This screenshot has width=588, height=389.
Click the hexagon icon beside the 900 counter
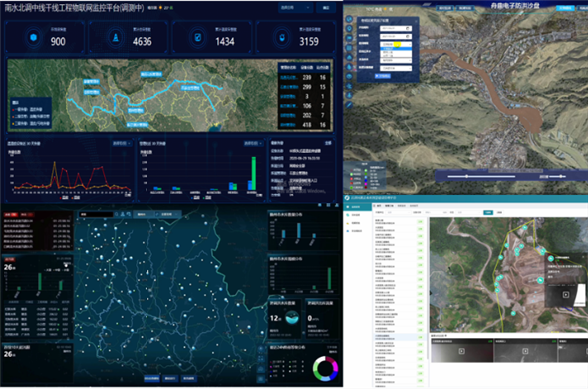33,37
